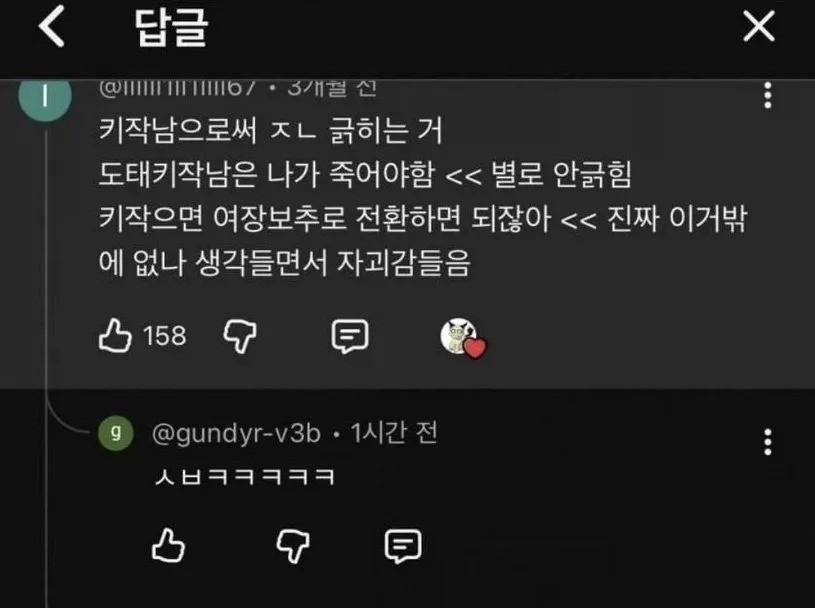
Task: Open the top commenter's username ending in 67
Action: [x=177, y=88]
